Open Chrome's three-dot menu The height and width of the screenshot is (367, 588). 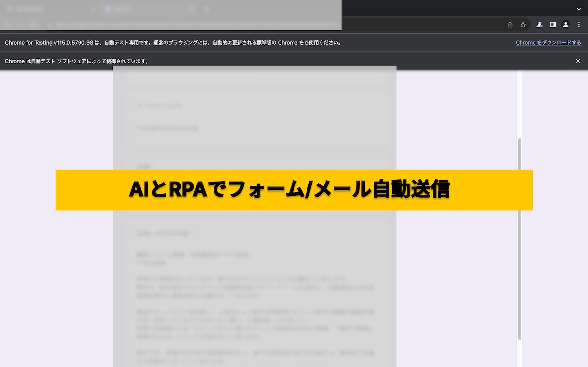coord(579,25)
